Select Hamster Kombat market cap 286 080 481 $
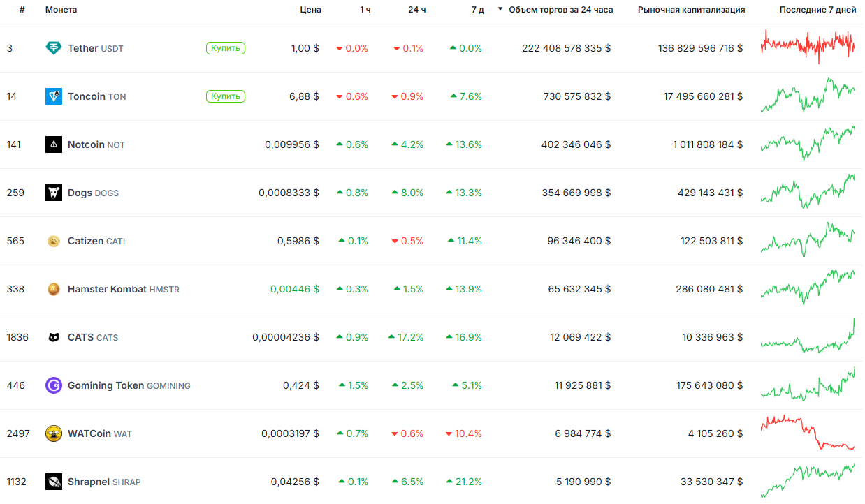This screenshot has height=504, width=865. tap(711, 289)
